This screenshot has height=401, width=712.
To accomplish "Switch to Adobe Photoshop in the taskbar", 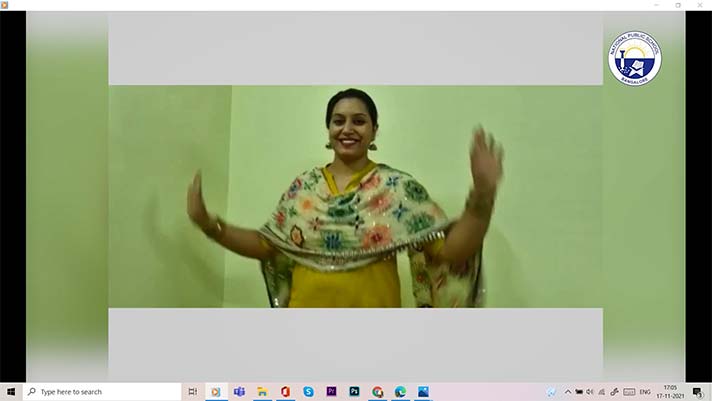I will pos(354,392).
